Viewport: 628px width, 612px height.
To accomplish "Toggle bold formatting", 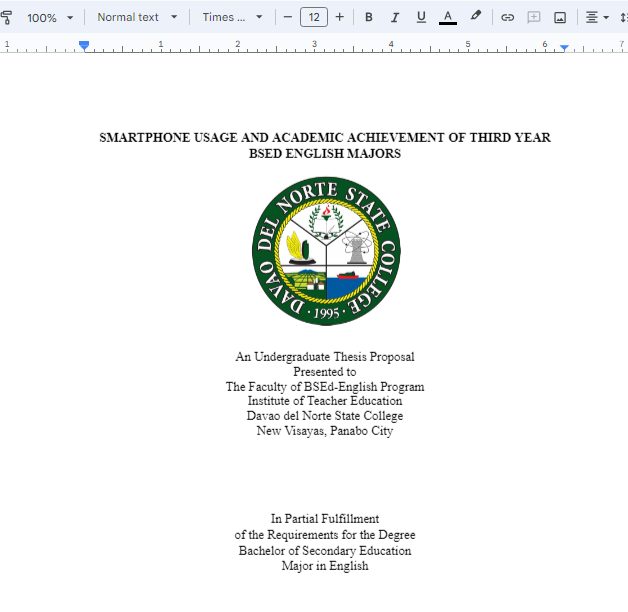I will coord(369,17).
